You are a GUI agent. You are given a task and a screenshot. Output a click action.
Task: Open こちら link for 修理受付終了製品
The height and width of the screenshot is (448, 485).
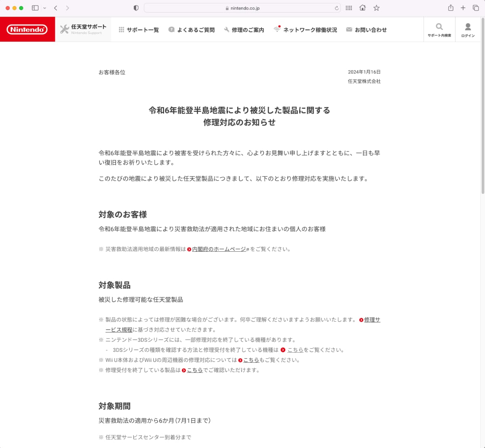click(x=195, y=370)
